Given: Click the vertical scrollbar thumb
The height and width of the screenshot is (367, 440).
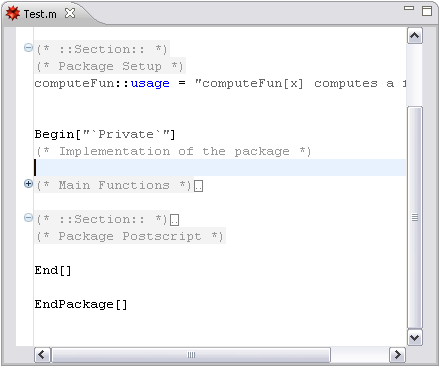Looking at the screenshot, I should (415, 218).
